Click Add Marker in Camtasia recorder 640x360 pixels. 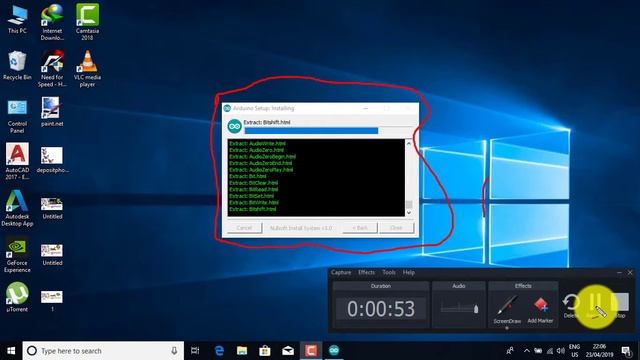tap(540, 310)
